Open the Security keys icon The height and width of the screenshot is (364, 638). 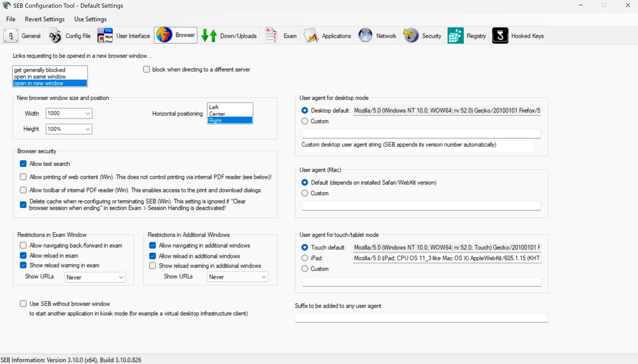coord(411,36)
